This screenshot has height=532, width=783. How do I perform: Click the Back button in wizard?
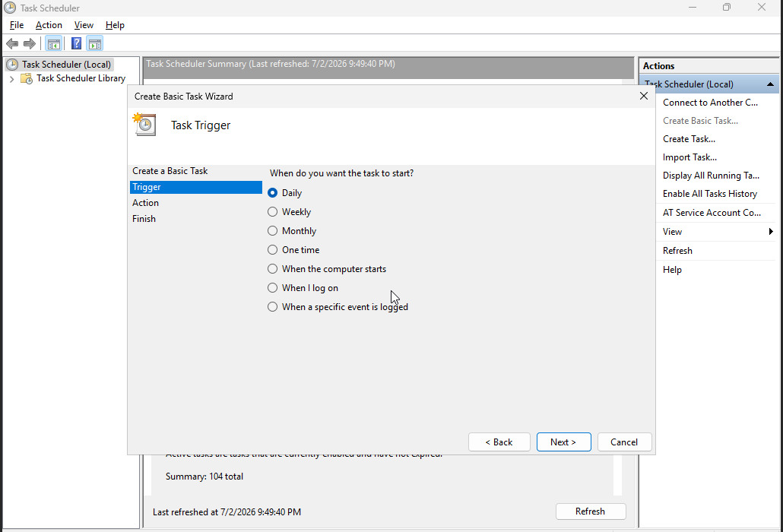(499, 442)
